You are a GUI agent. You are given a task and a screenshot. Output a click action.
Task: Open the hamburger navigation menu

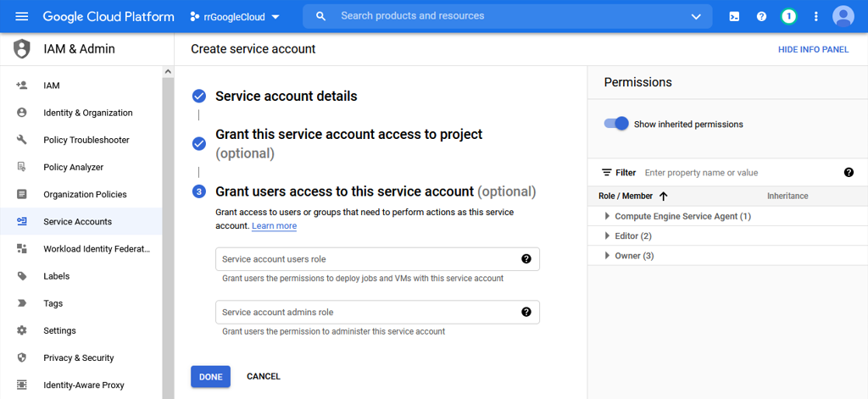21,16
